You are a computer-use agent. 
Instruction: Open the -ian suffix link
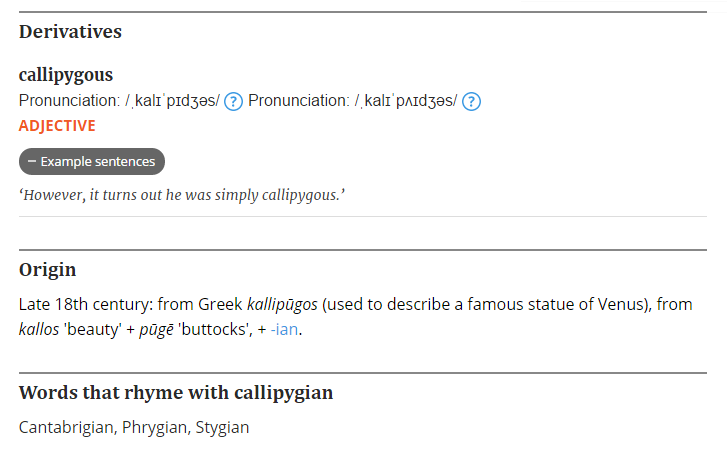[284, 329]
